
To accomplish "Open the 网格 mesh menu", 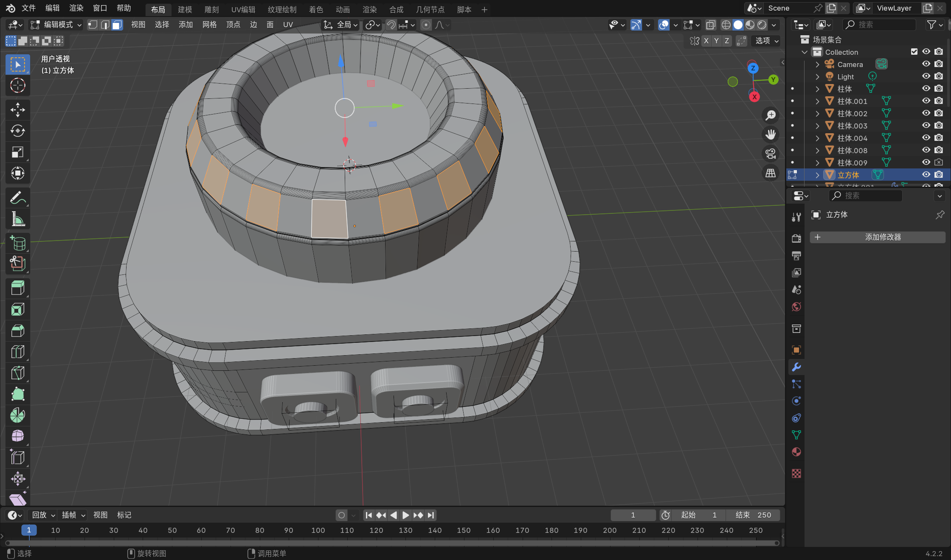I will [209, 25].
